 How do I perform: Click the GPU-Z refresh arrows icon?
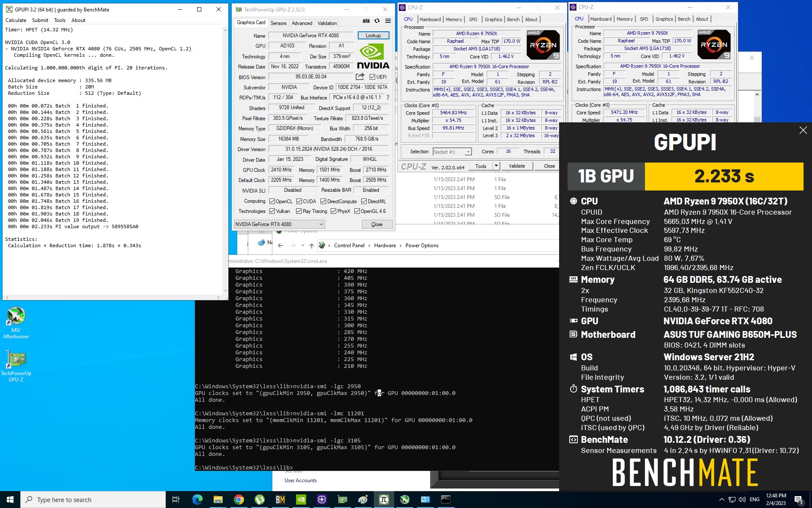377,21
